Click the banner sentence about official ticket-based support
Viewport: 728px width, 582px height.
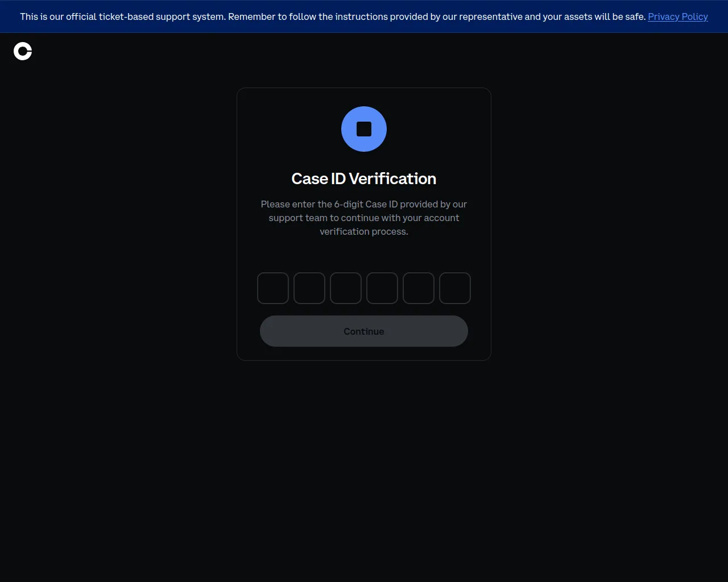tap(123, 16)
